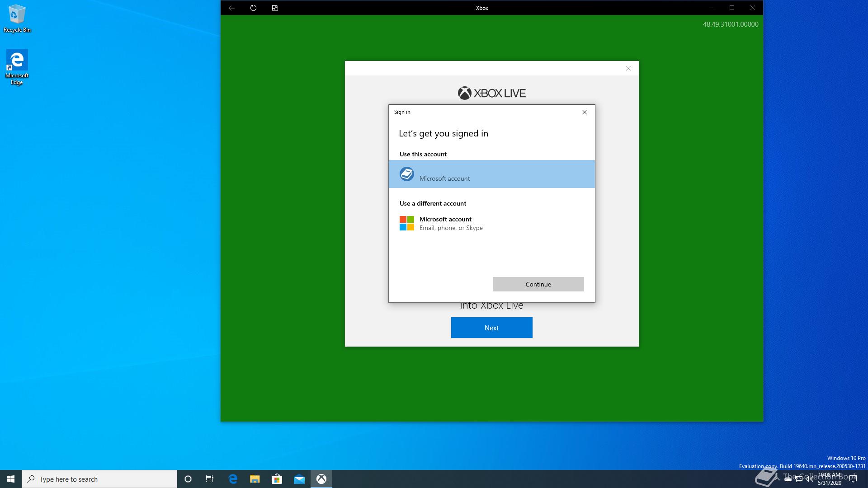The height and width of the screenshot is (488, 868).
Task: Expand the hidden system tray icons
Action: coord(777,479)
